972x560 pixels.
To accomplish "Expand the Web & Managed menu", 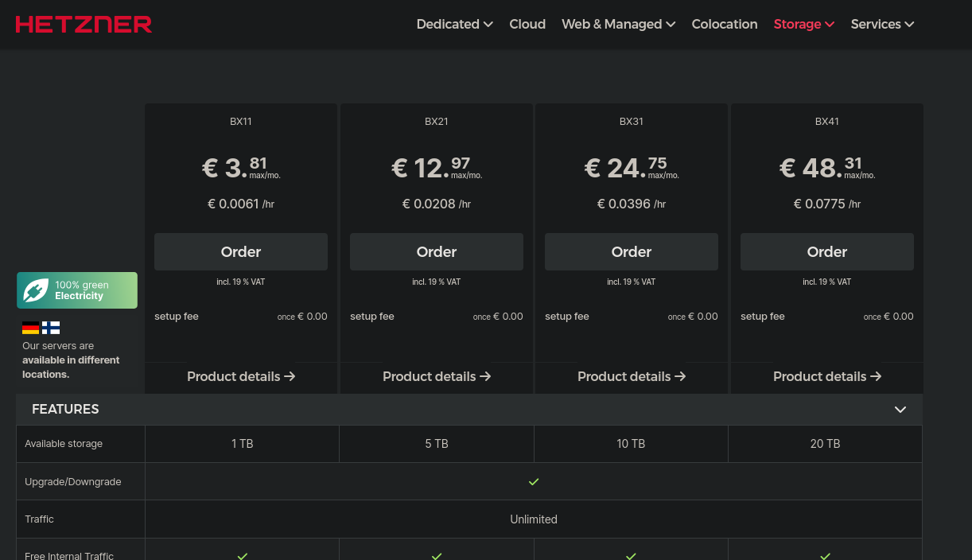I will [x=618, y=24].
